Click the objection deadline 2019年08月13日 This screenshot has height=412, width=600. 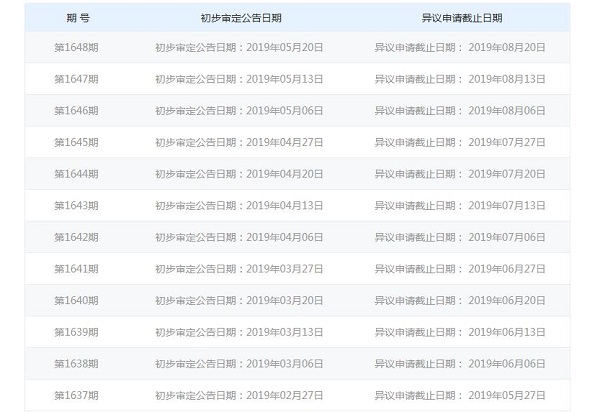(507, 79)
